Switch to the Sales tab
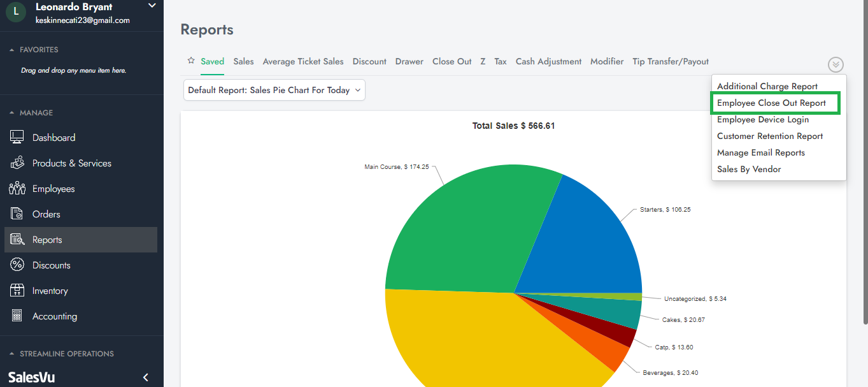The image size is (868, 387). [243, 62]
